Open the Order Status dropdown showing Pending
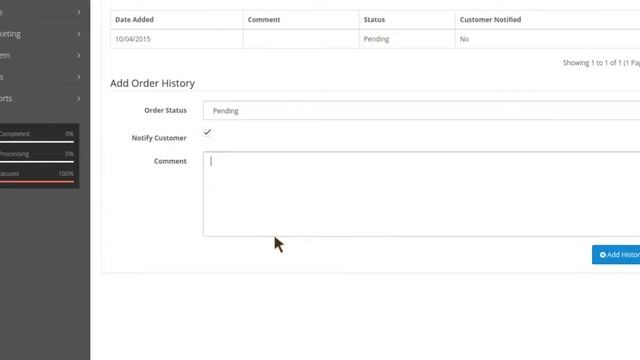The height and width of the screenshot is (360, 640). [421, 111]
